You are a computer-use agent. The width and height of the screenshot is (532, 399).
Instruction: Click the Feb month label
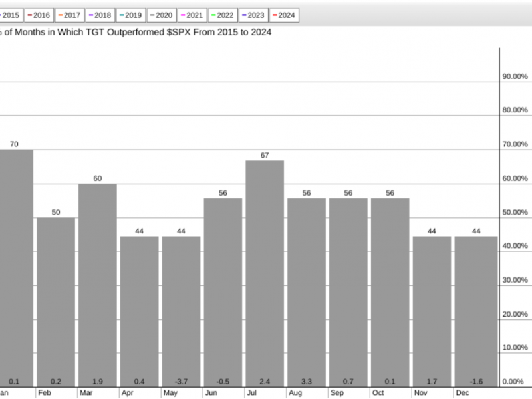point(45,393)
